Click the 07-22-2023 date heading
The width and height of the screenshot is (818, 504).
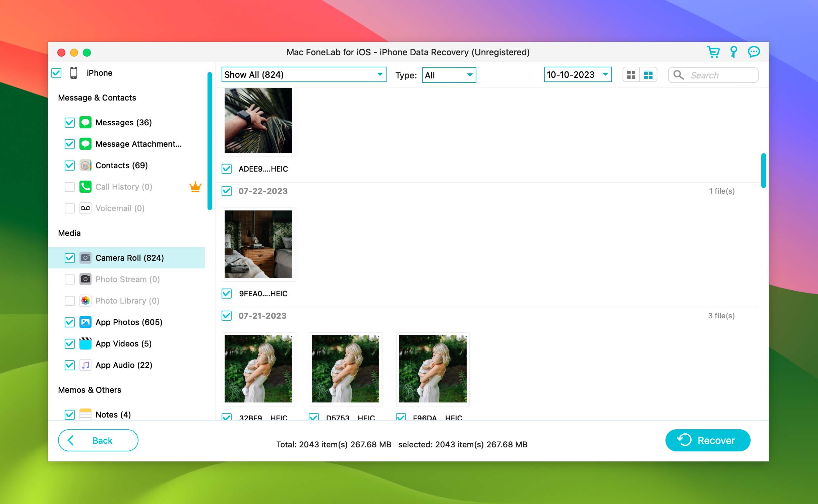263,191
